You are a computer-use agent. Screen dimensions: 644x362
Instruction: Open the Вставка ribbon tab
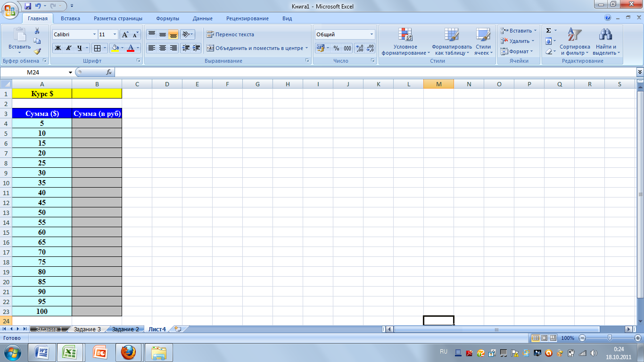70,18
